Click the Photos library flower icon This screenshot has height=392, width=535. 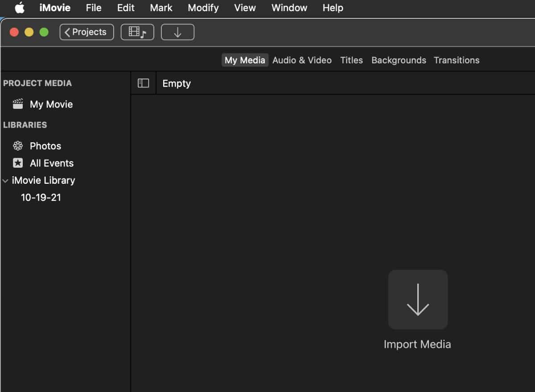tap(18, 146)
